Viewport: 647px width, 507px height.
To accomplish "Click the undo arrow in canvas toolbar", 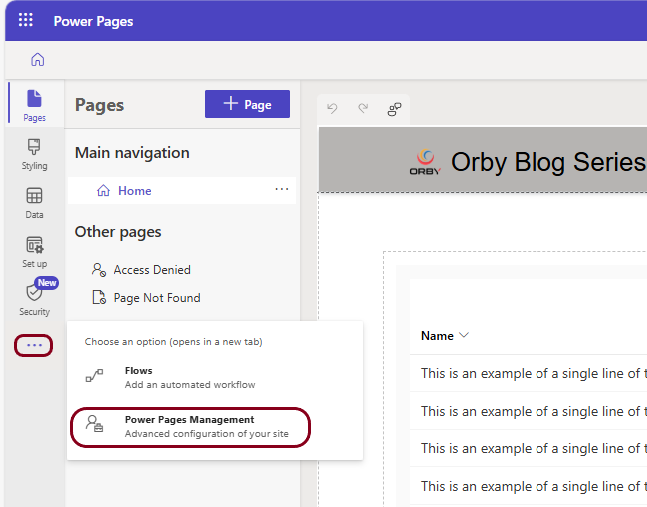I will (x=333, y=109).
